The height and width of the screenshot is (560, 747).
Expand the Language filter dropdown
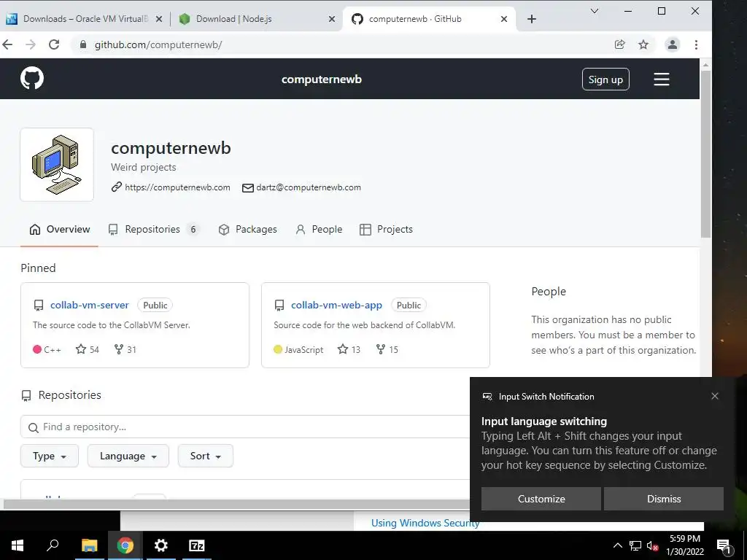click(x=128, y=456)
